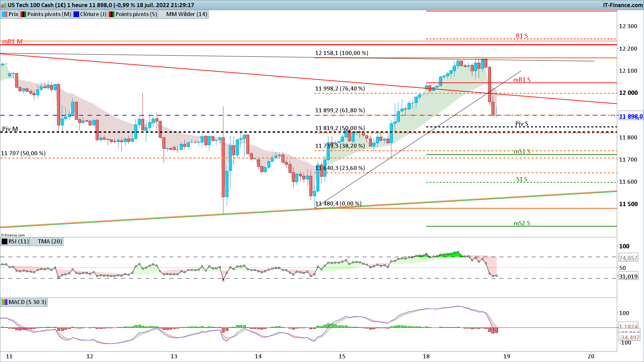The width and height of the screenshot is (644, 362).
Task: Click the Prix indicator color icon
Action: (4, 14)
